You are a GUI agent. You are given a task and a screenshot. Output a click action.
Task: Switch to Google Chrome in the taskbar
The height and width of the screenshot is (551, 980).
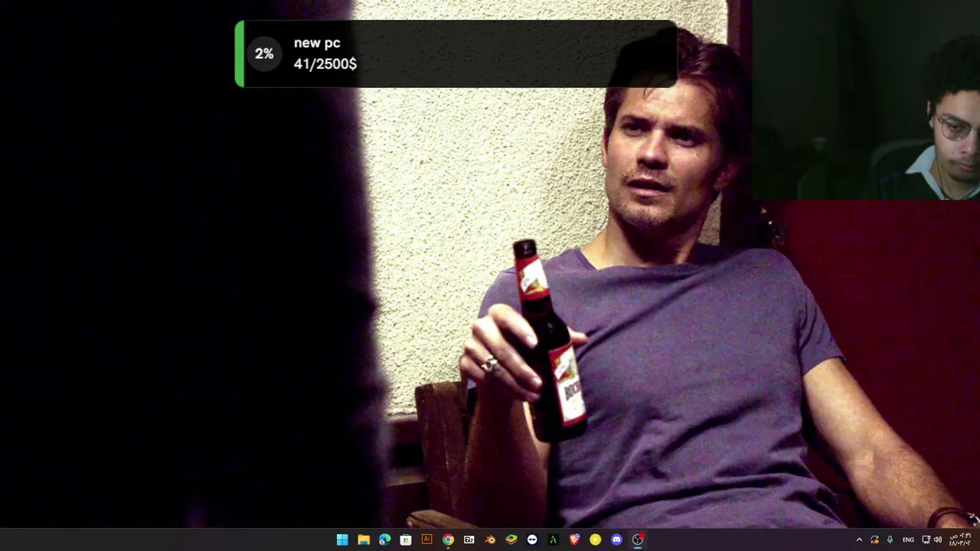click(448, 540)
